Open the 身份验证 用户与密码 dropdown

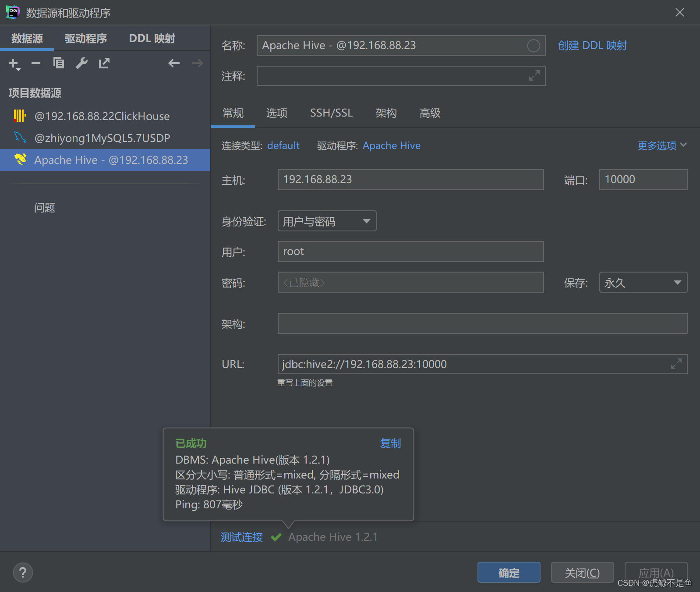(x=327, y=221)
